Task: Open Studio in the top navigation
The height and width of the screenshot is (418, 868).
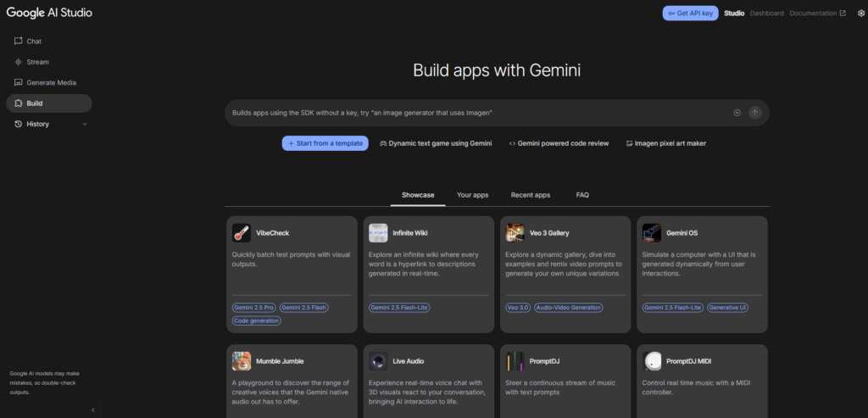Action: click(x=734, y=14)
